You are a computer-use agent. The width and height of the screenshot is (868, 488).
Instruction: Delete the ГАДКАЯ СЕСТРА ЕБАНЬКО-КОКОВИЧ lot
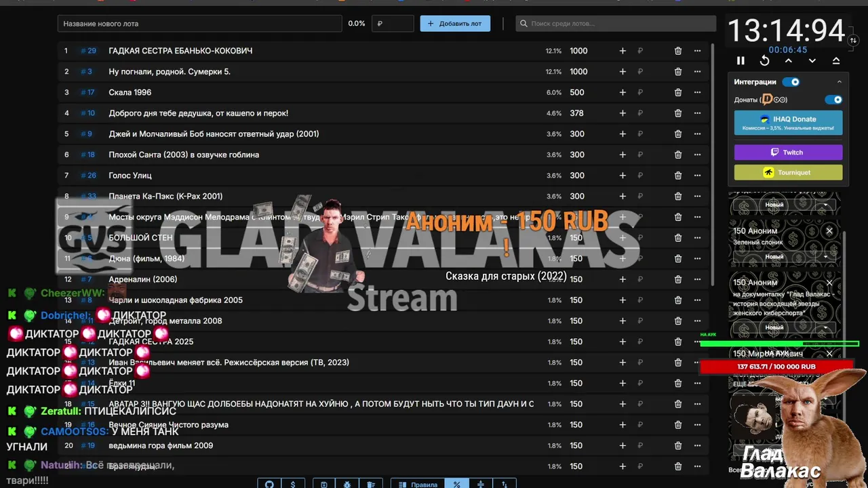678,51
